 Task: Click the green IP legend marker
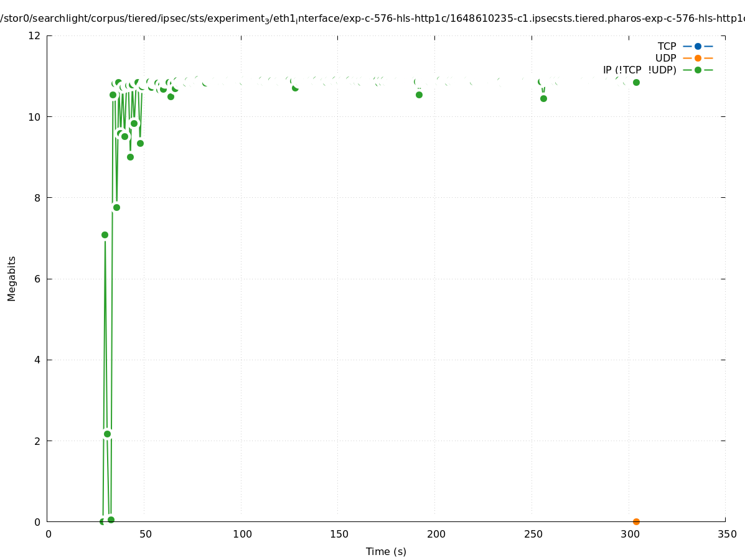[698, 70]
